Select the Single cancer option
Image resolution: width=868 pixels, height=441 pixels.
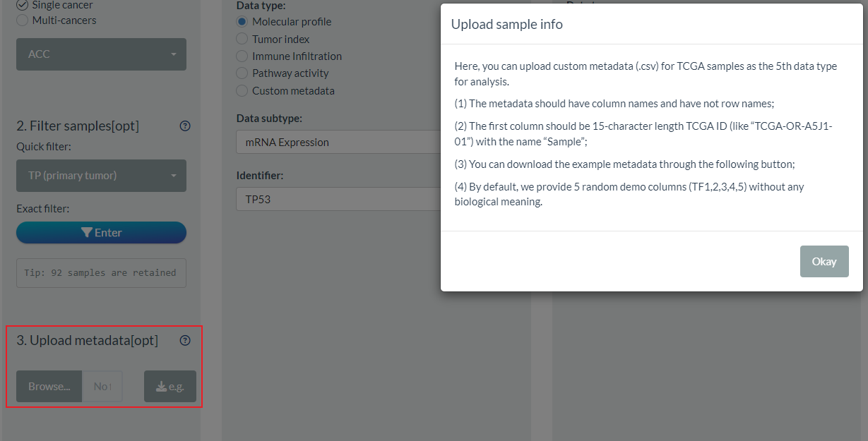pos(22,5)
